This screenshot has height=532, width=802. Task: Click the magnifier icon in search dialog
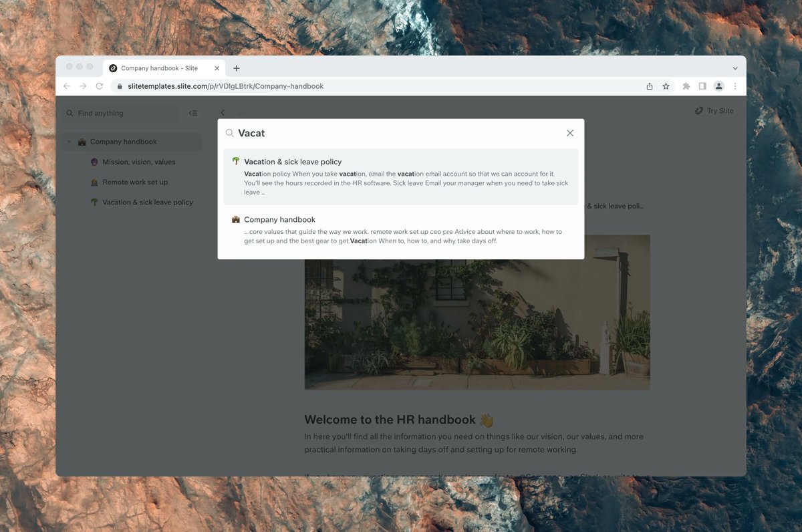pyautogui.click(x=230, y=133)
